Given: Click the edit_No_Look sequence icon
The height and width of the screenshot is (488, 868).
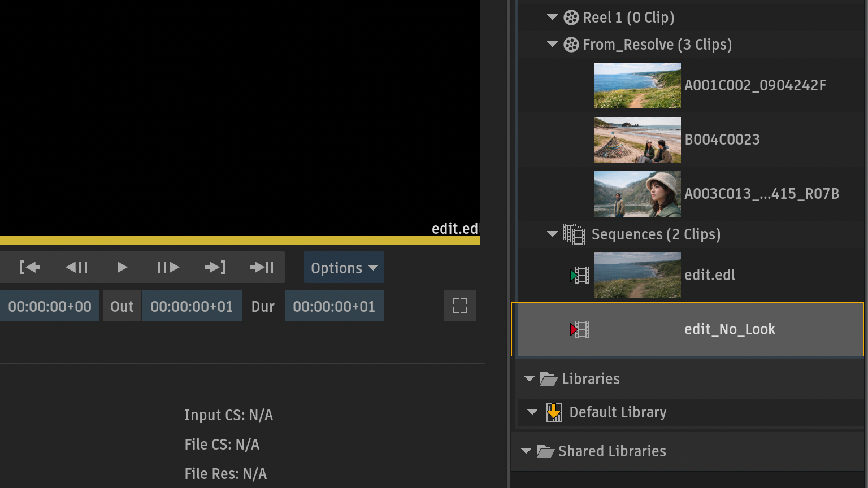Looking at the screenshot, I should [580, 329].
